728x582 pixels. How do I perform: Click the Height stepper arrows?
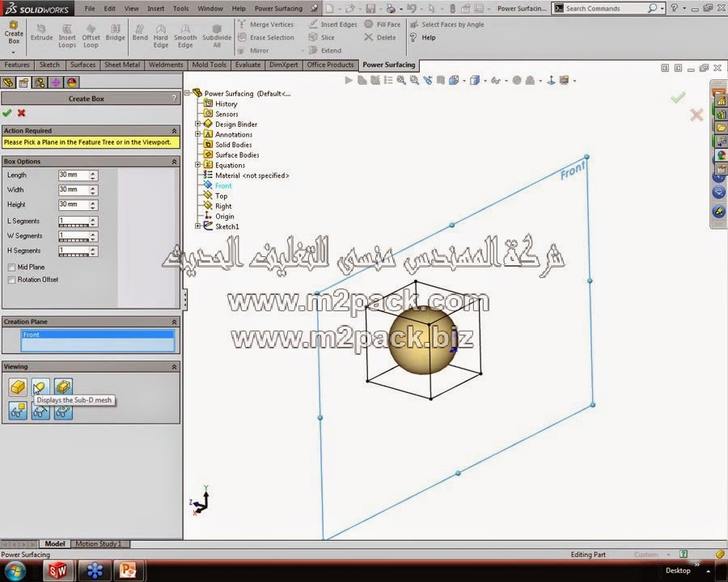pyautogui.click(x=93, y=205)
